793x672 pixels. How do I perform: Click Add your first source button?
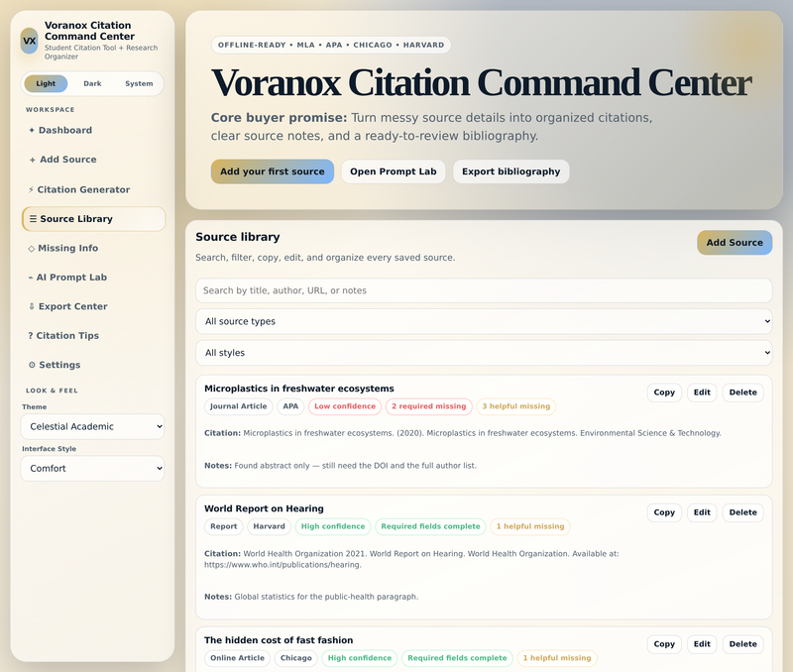point(272,171)
